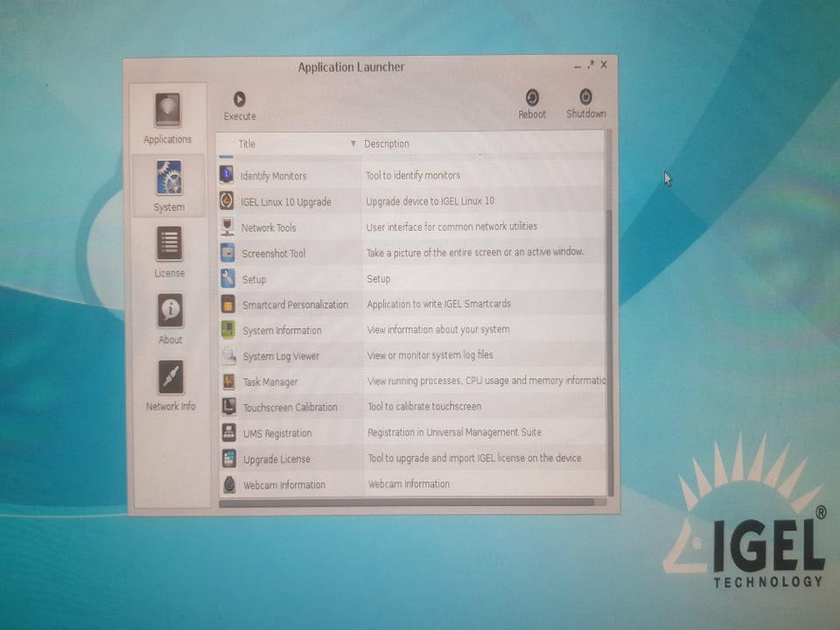
Task: Click the Identify Monitors row icon
Action: click(x=227, y=175)
